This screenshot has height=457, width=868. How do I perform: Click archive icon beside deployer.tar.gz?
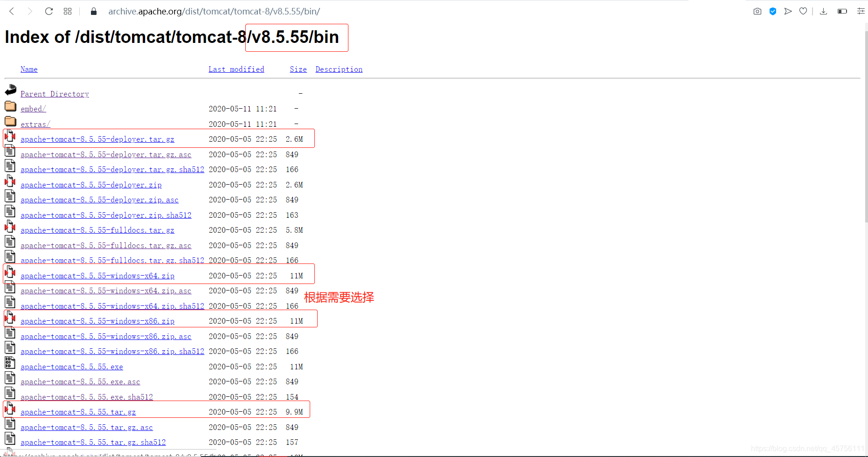pyautogui.click(x=10, y=136)
